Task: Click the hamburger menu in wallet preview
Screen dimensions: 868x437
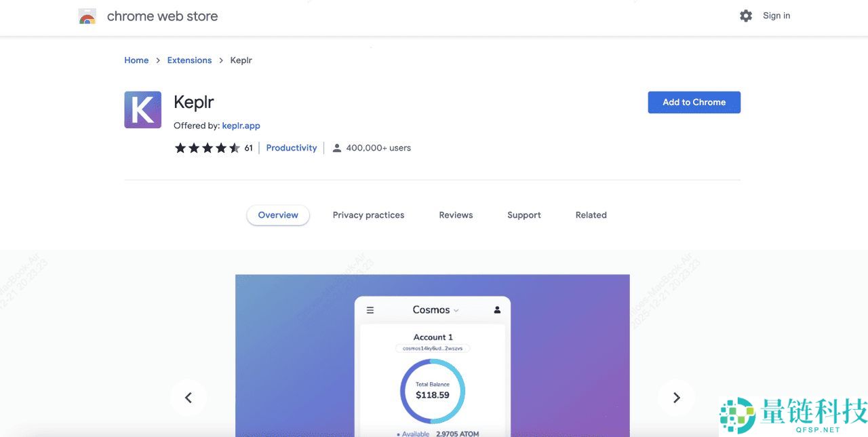Action: tap(370, 310)
